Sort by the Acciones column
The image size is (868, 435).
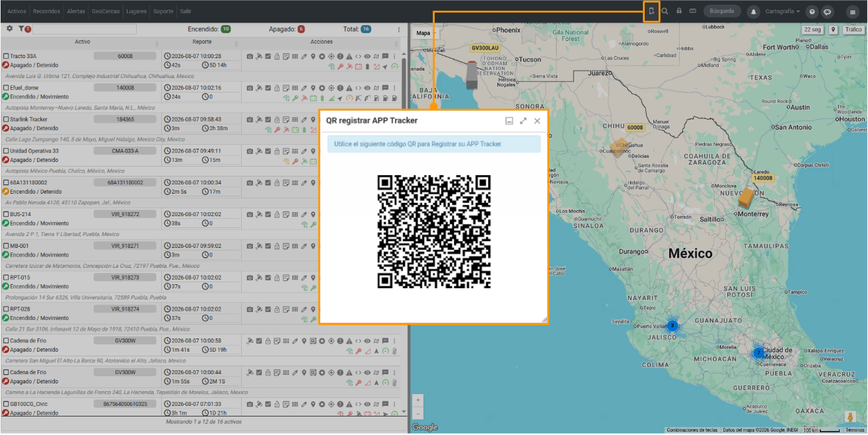[322, 42]
